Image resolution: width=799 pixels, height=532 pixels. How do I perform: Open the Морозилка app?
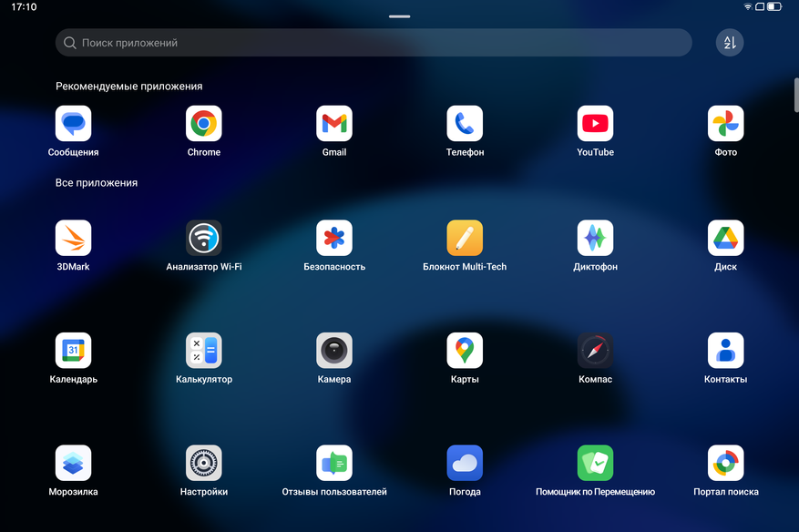coord(74,463)
